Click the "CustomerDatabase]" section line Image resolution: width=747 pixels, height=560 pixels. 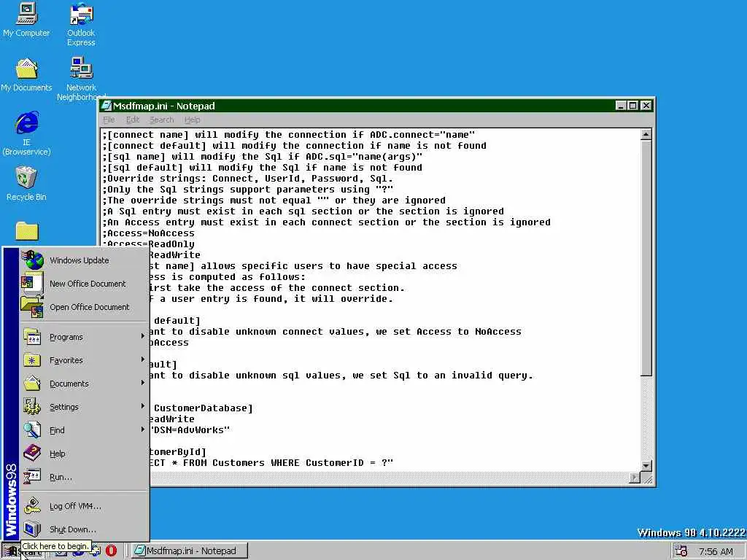point(202,408)
